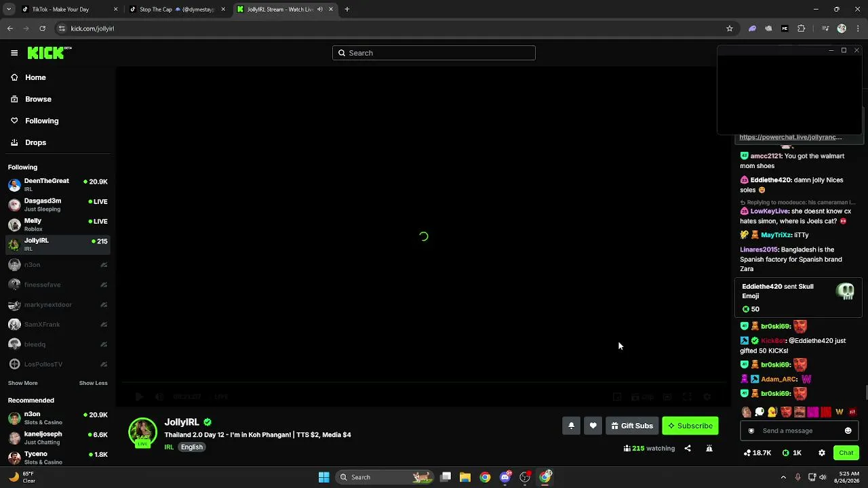The height and width of the screenshot is (488, 868).
Task: Click Show More under Following
Action: [22, 383]
